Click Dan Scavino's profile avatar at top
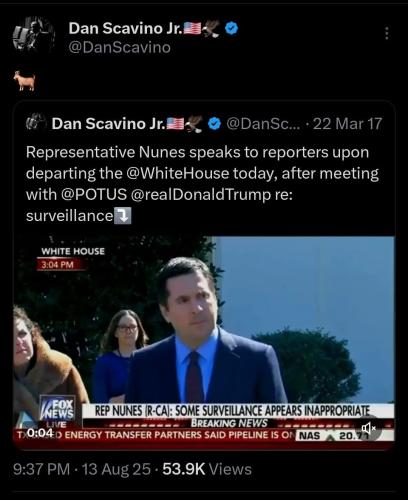Image resolution: width=408 pixels, height=500 pixels. point(33,36)
